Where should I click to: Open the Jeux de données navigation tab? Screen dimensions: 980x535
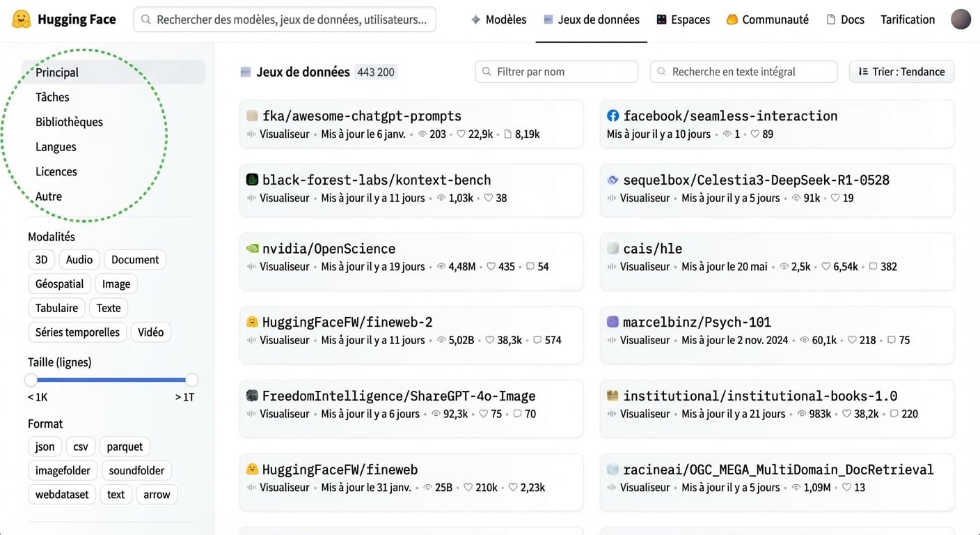point(591,20)
